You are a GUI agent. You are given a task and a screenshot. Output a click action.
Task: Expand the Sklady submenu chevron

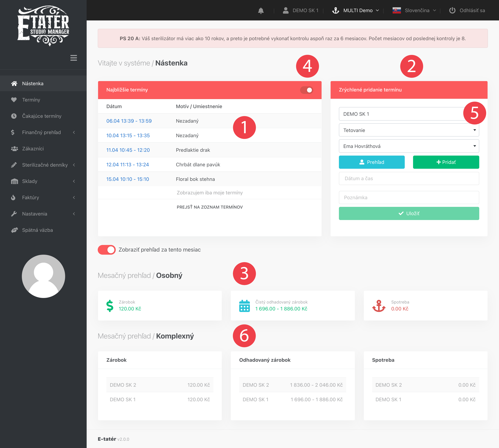pos(74,181)
